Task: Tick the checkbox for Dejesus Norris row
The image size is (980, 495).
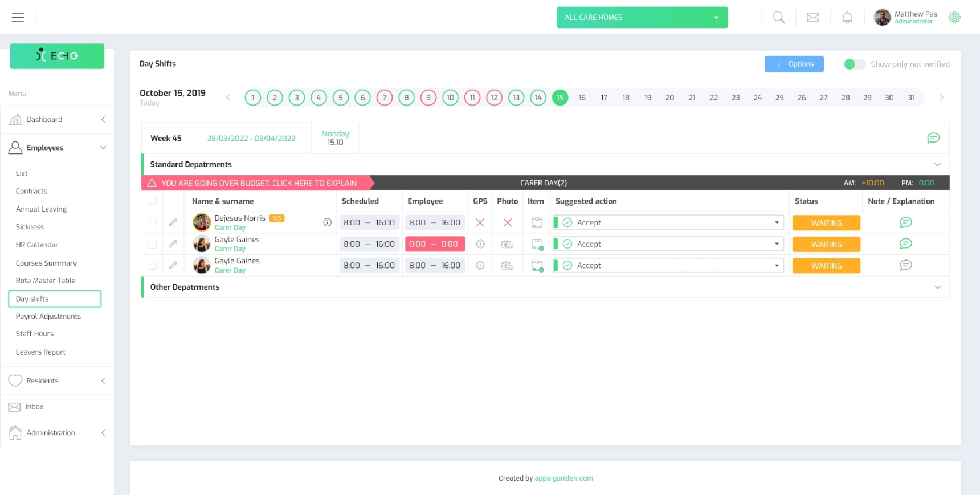Action: point(153,222)
